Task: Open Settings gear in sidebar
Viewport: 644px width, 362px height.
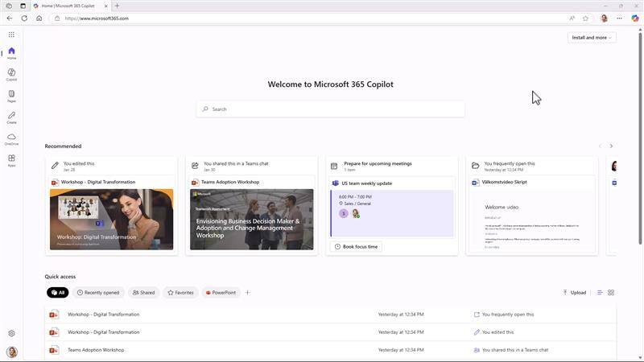Action: click(x=11, y=333)
